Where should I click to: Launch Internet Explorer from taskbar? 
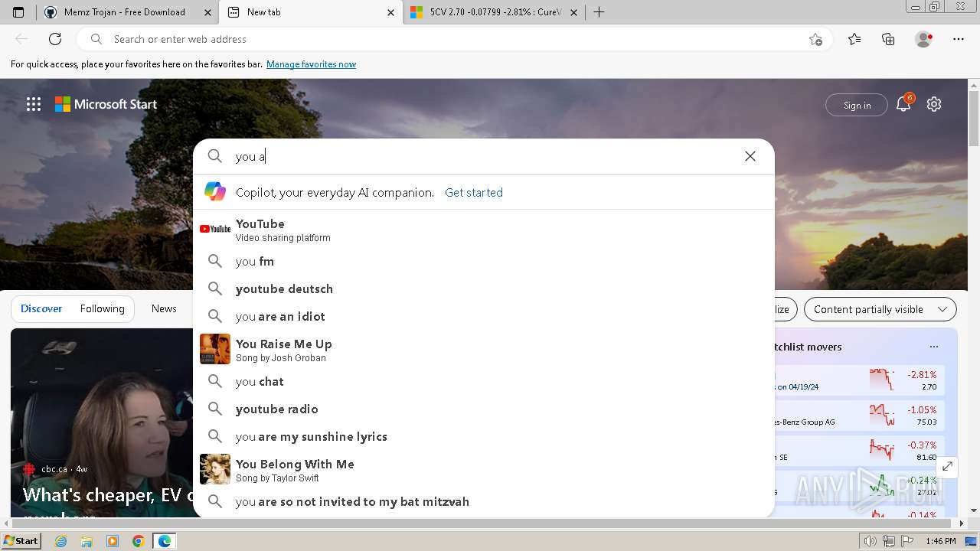click(x=60, y=541)
